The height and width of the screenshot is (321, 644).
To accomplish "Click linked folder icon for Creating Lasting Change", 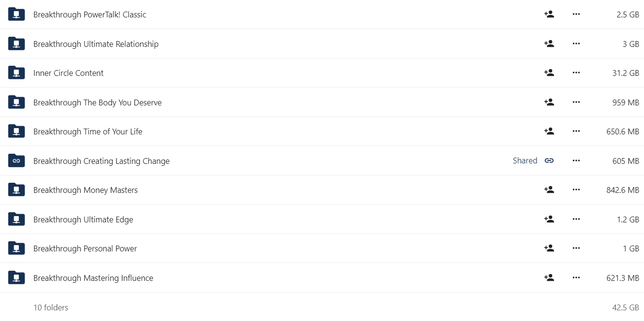I will [16, 160].
